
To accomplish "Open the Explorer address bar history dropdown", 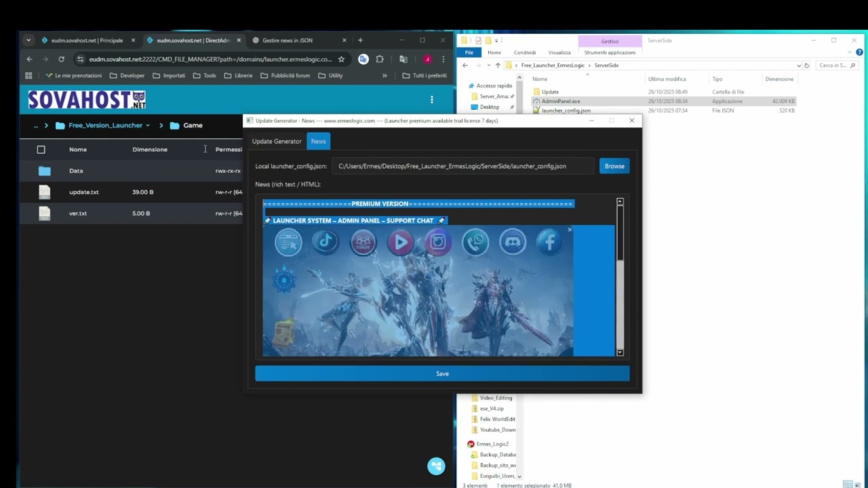I will (x=799, y=65).
